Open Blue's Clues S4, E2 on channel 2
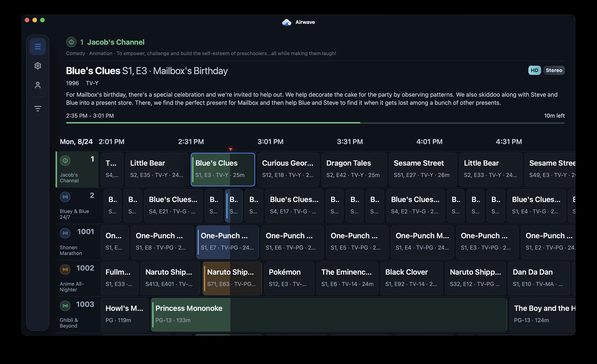Viewport: 597px width, 364px height. pyautogui.click(x=415, y=206)
